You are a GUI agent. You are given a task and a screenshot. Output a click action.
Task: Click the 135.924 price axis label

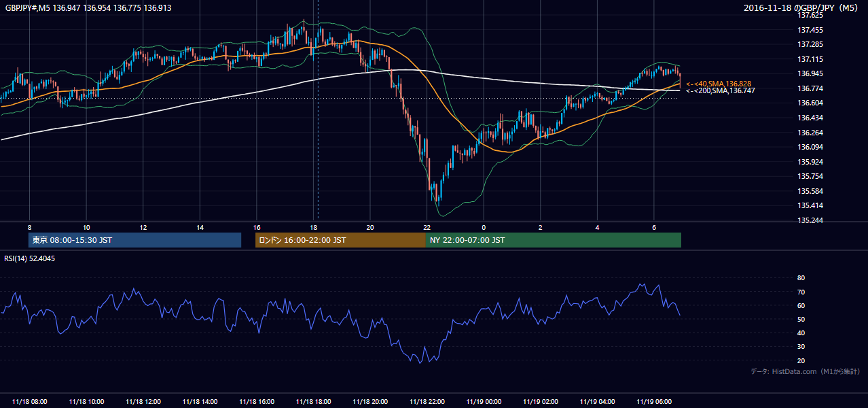811,162
